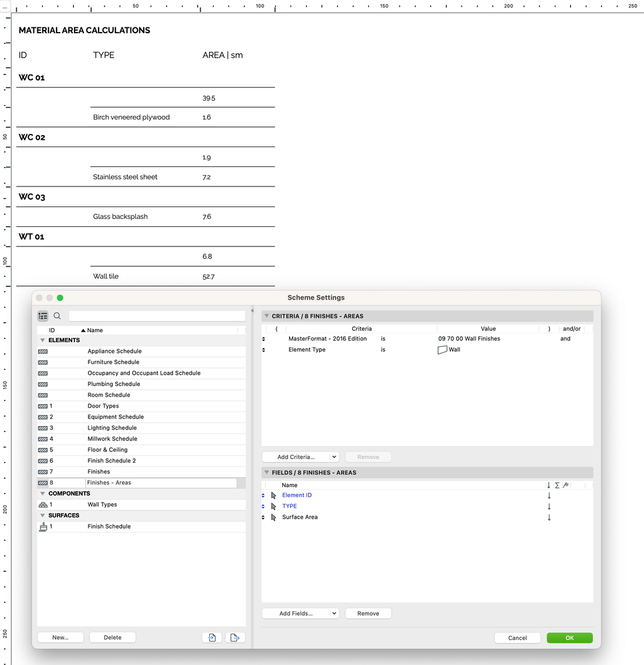
Task: Toggle the tree view mode icon
Action: [43, 316]
